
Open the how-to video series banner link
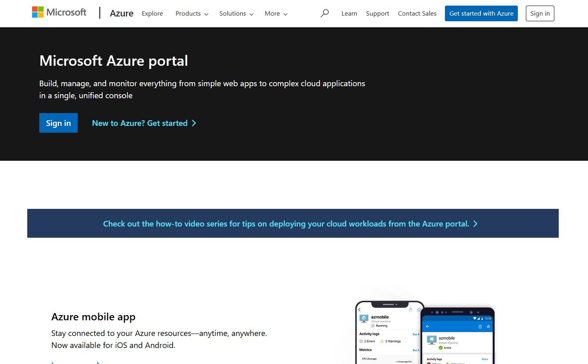click(290, 224)
